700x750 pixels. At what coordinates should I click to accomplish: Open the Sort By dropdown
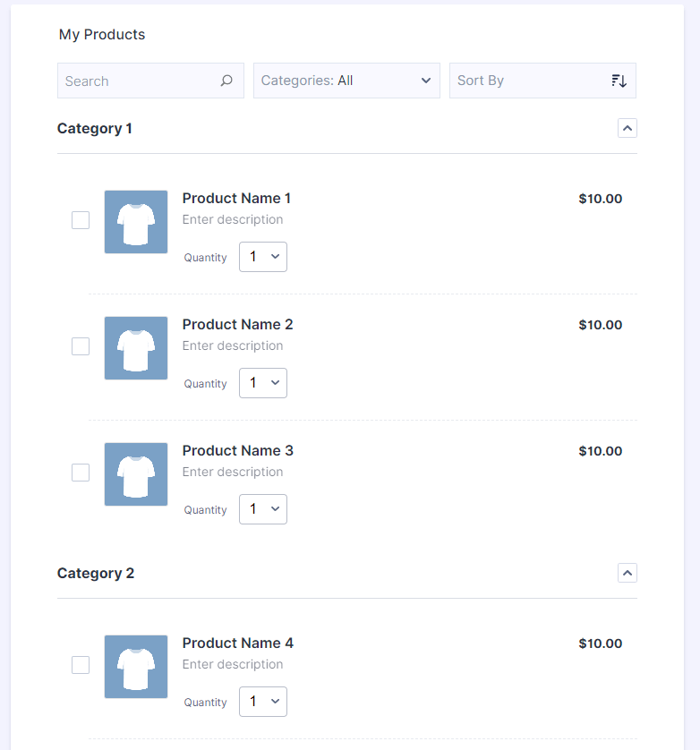point(542,81)
